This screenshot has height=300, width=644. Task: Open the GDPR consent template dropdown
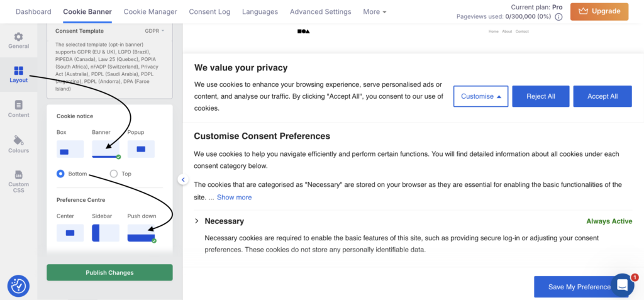click(x=154, y=30)
